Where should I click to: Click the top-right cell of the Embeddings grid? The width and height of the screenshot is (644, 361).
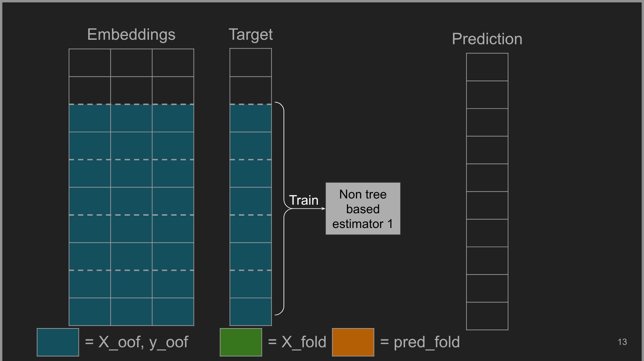173,63
